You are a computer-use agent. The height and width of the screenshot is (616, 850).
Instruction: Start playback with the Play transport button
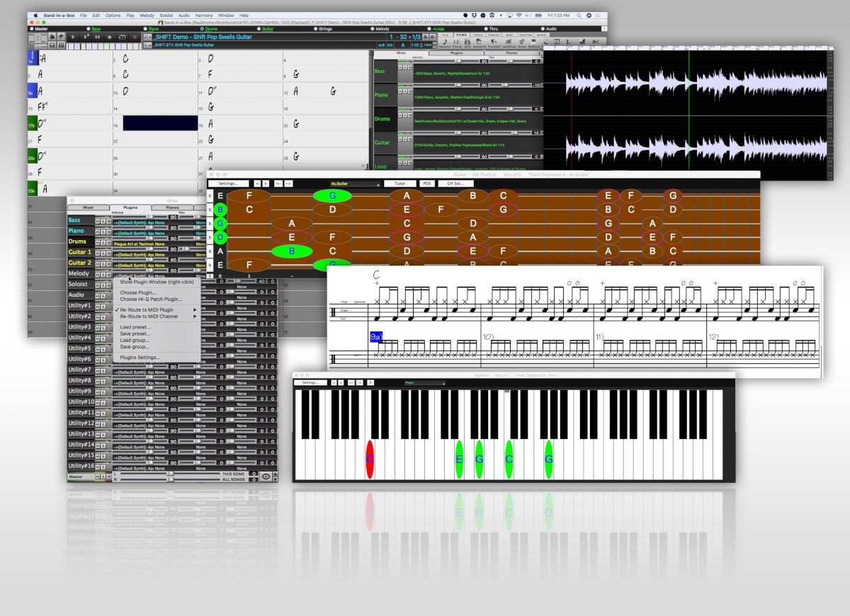73,37
